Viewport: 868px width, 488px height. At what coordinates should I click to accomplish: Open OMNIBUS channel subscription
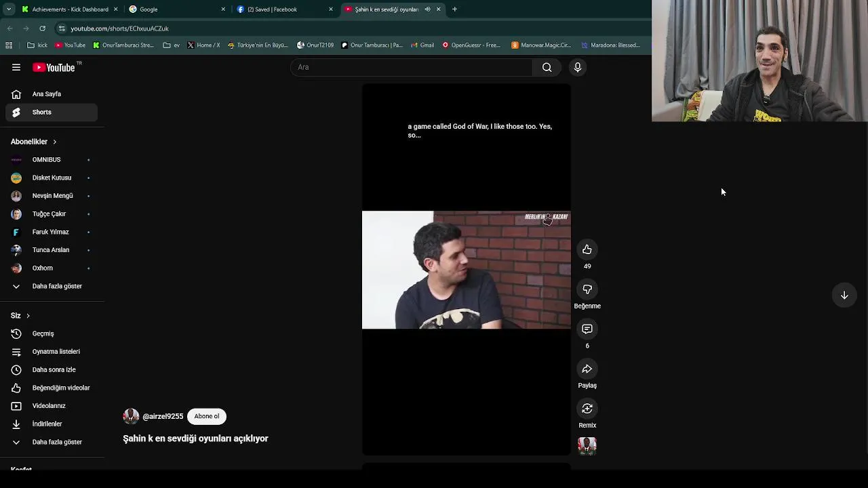(x=52, y=159)
